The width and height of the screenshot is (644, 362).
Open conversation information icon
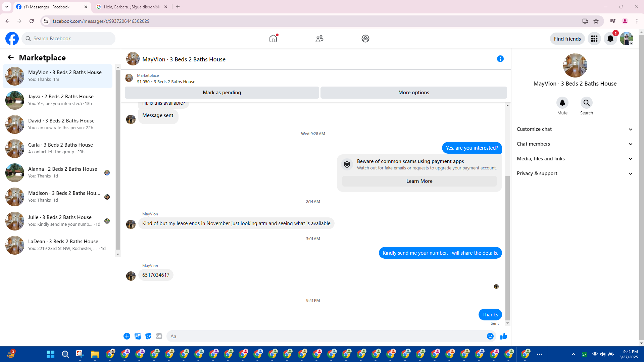pos(500,59)
